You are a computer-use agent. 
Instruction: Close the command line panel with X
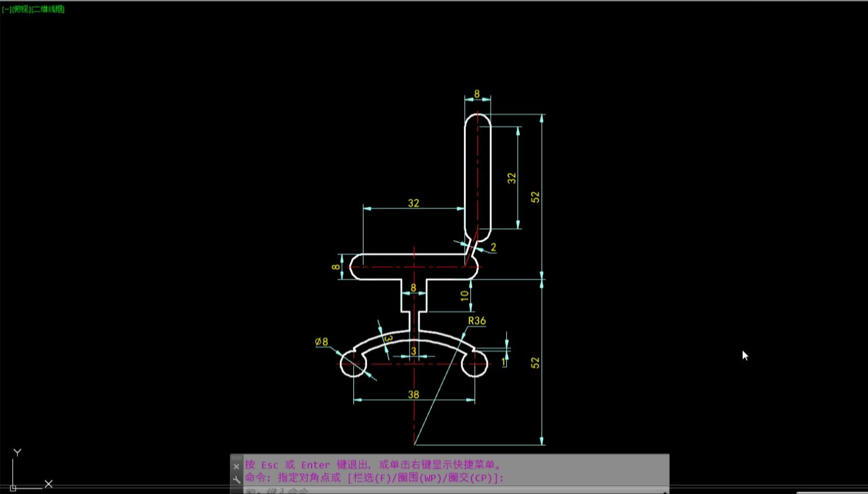pos(236,466)
